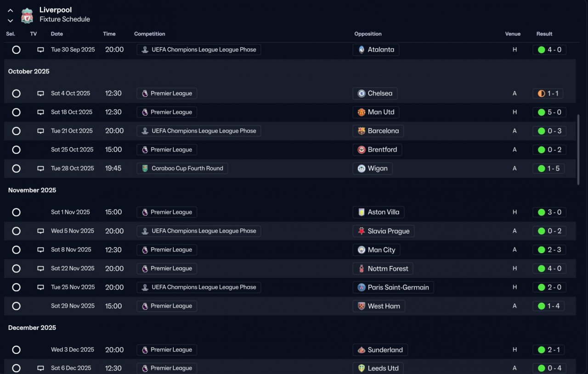
Task: Click the Paris Saint-Germain badge icon
Action: (362, 288)
